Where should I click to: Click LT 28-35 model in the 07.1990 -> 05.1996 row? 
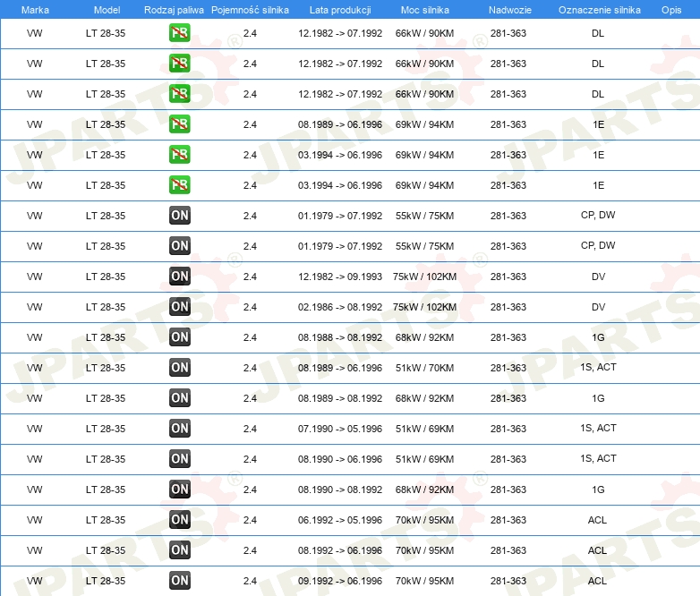coord(106,429)
